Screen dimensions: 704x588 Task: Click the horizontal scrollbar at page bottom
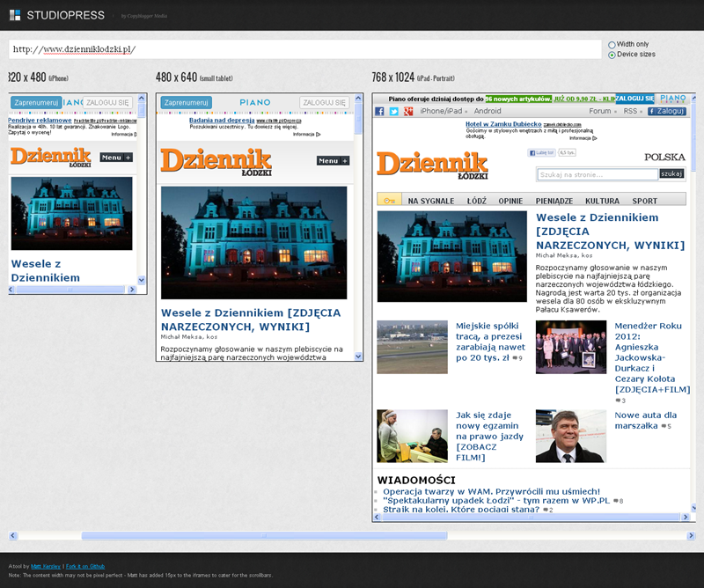point(264,535)
